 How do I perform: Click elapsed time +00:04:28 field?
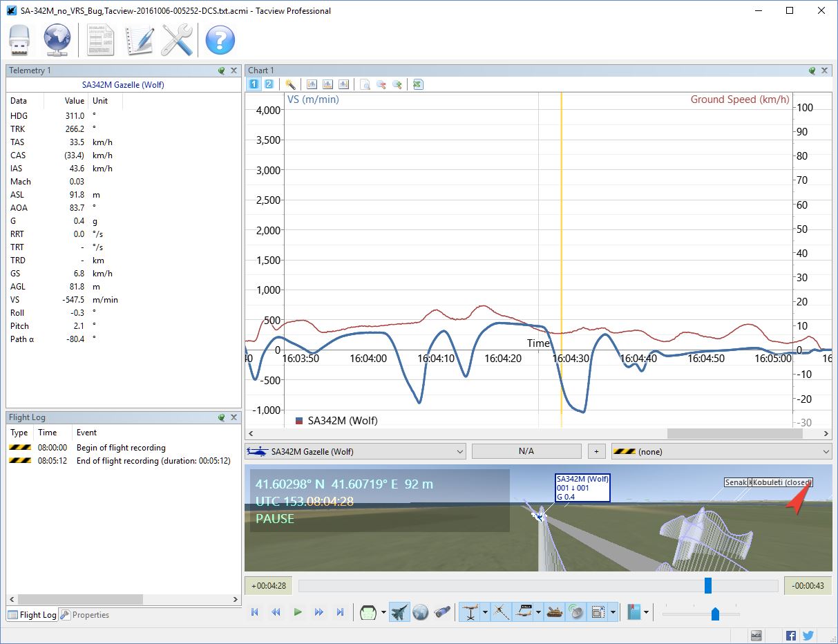point(269,586)
